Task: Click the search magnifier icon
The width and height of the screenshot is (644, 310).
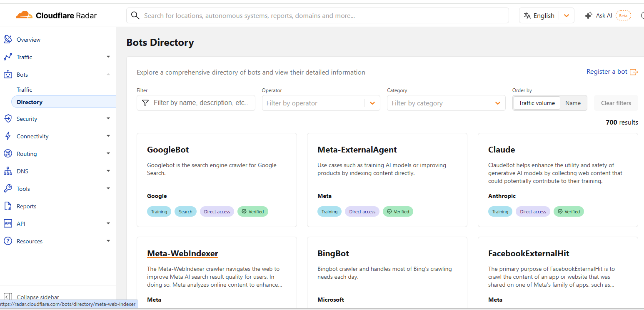Action: coord(135,15)
